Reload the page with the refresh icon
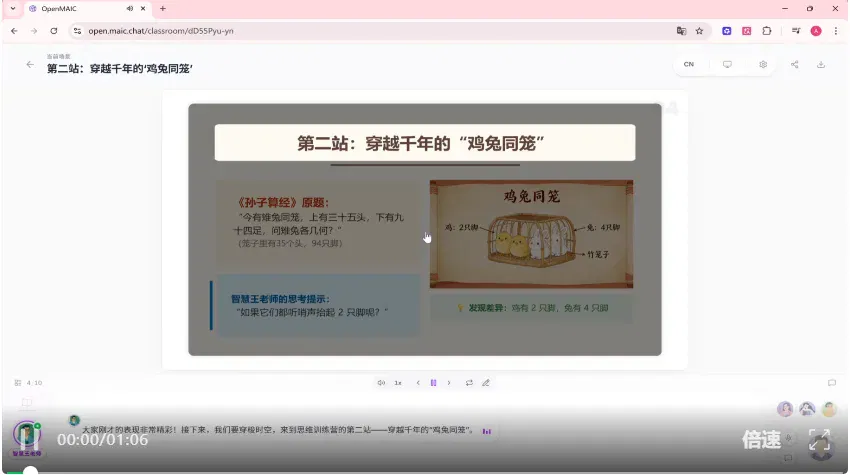This screenshot has height=475, width=850. (x=54, y=31)
